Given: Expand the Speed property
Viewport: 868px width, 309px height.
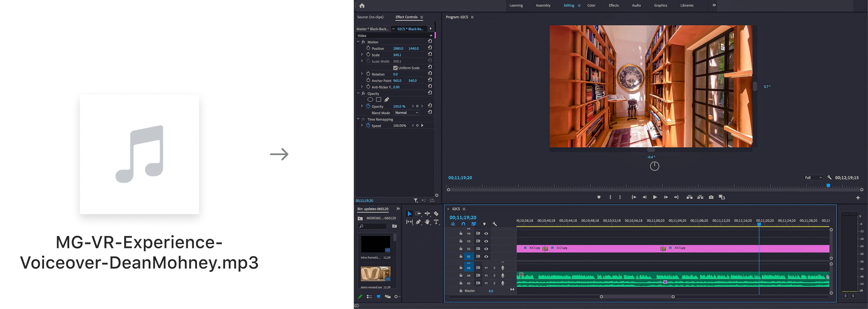Looking at the screenshot, I should click(x=362, y=125).
